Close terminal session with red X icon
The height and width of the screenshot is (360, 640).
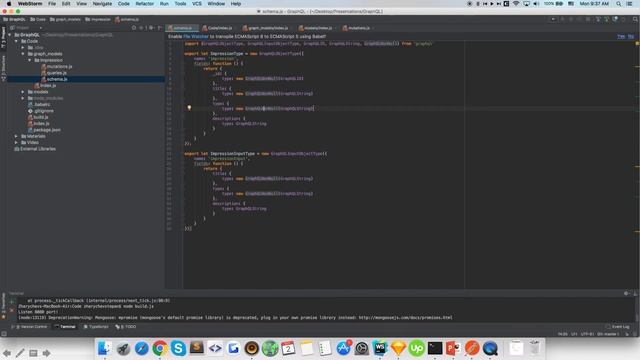pyautogui.click(x=12, y=310)
